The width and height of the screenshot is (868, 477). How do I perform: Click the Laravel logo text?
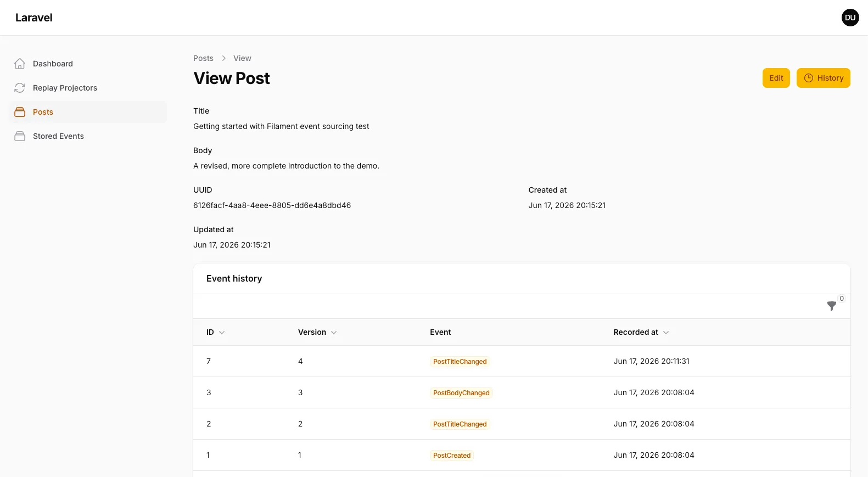tap(34, 18)
